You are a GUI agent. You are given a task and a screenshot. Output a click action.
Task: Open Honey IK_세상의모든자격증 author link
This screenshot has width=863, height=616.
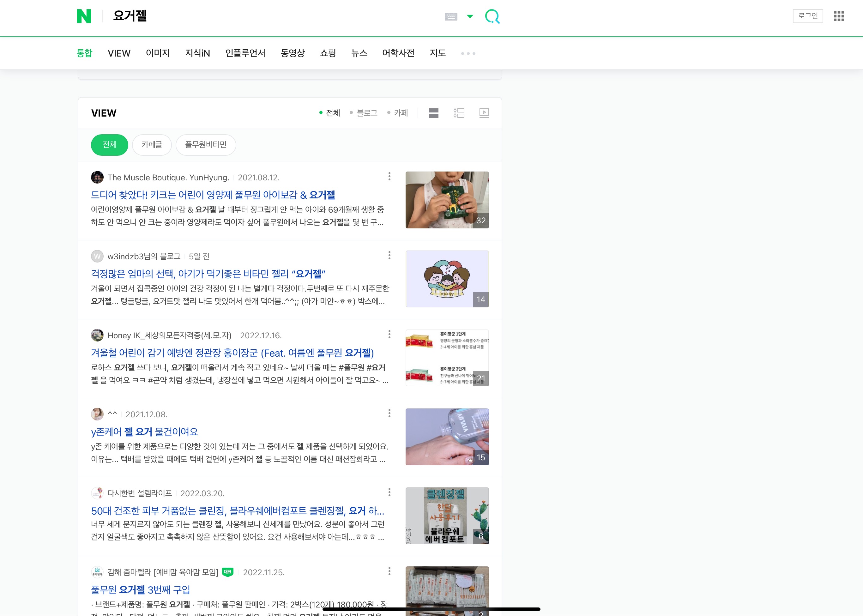169,335
